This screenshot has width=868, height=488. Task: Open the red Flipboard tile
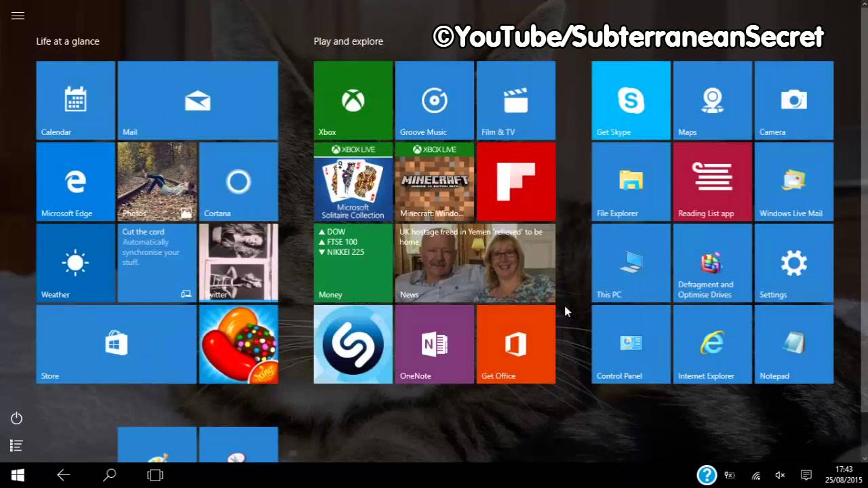pos(515,182)
